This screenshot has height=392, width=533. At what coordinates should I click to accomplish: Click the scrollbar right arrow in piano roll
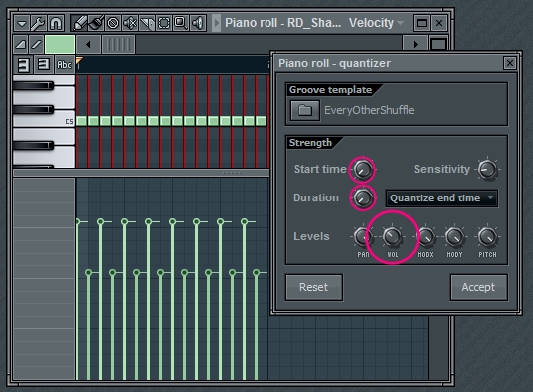[416, 44]
